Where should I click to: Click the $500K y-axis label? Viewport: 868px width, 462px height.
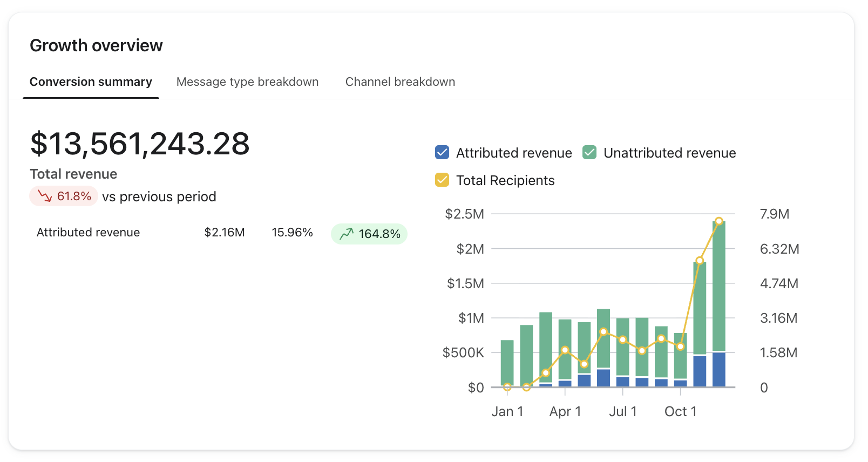coord(464,353)
